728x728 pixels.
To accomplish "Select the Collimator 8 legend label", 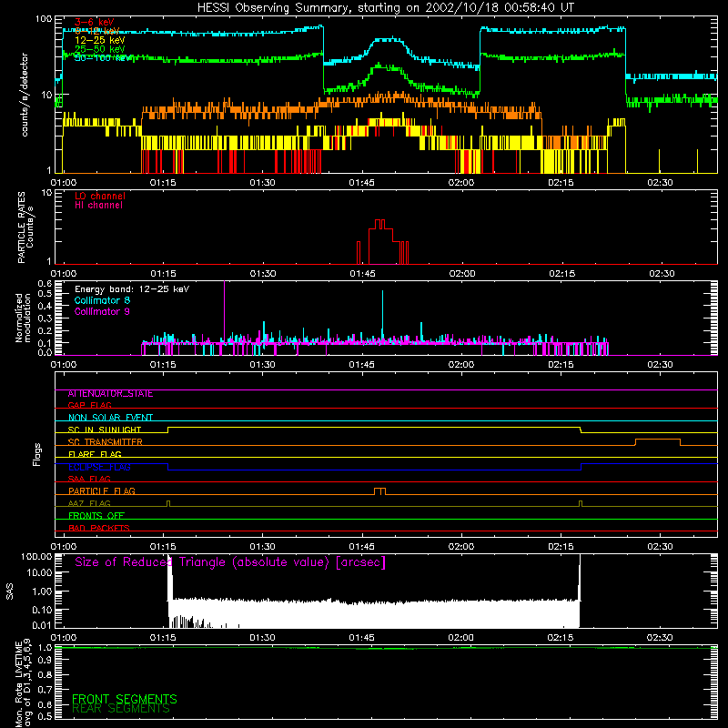I will point(102,300).
